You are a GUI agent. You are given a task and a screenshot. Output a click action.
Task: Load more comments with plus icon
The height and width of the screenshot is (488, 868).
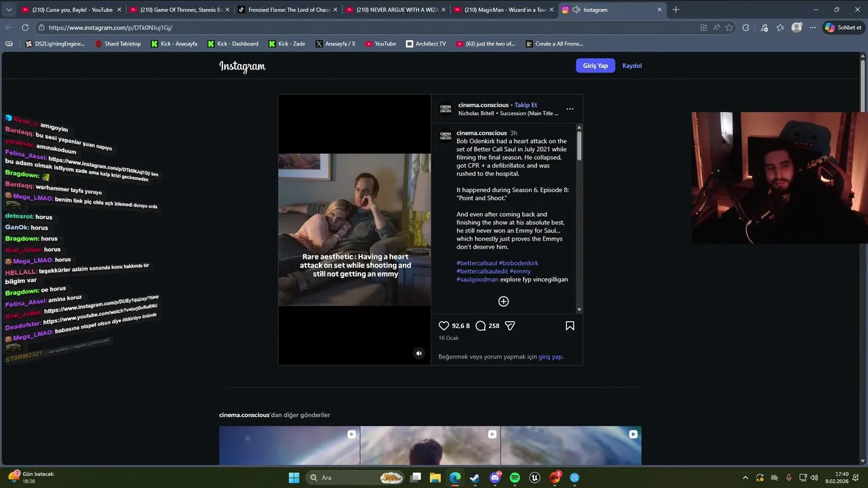coord(503,301)
